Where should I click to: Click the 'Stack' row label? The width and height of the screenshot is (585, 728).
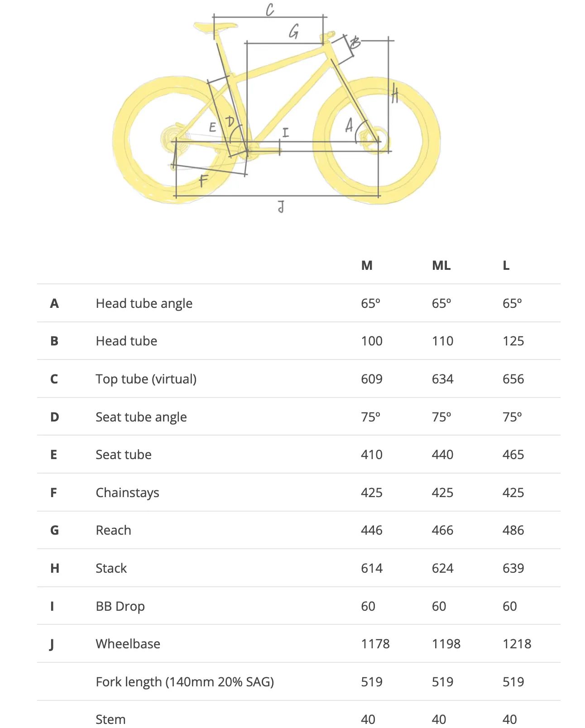111,568
